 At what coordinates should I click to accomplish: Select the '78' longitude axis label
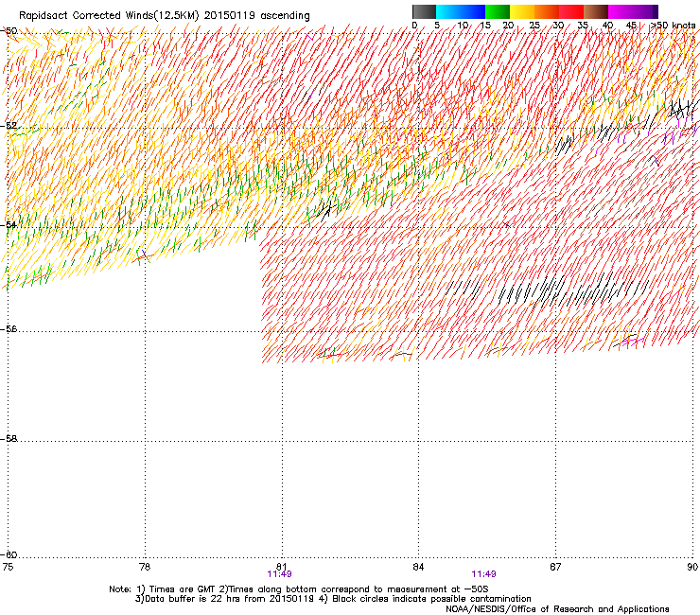(x=145, y=567)
